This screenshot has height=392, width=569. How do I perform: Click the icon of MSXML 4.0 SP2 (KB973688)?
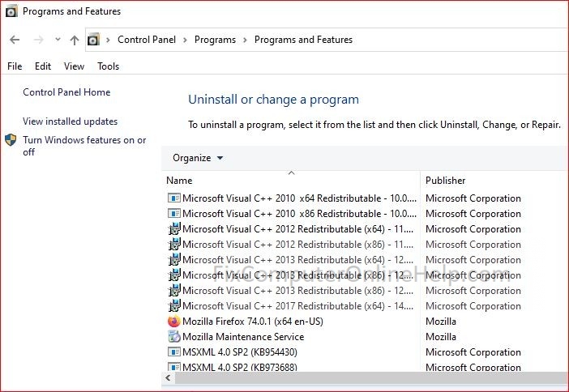tap(173, 367)
